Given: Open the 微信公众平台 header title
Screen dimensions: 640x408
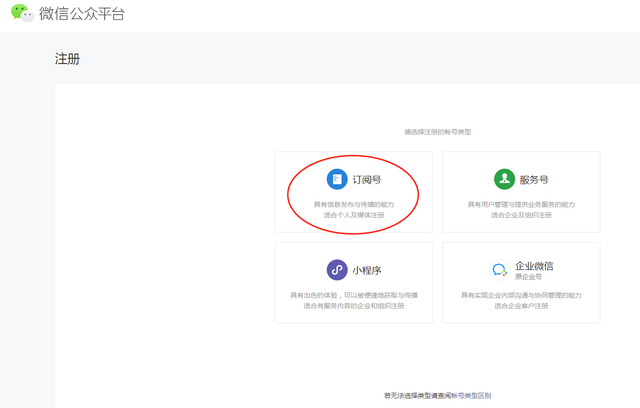Looking at the screenshot, I should [x=82, y=14].
